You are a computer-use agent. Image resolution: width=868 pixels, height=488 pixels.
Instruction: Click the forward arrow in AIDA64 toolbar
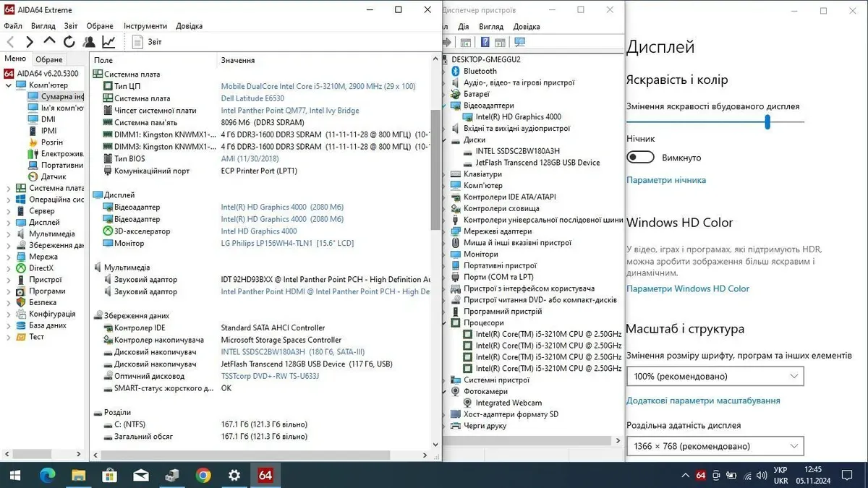[30, 42]
